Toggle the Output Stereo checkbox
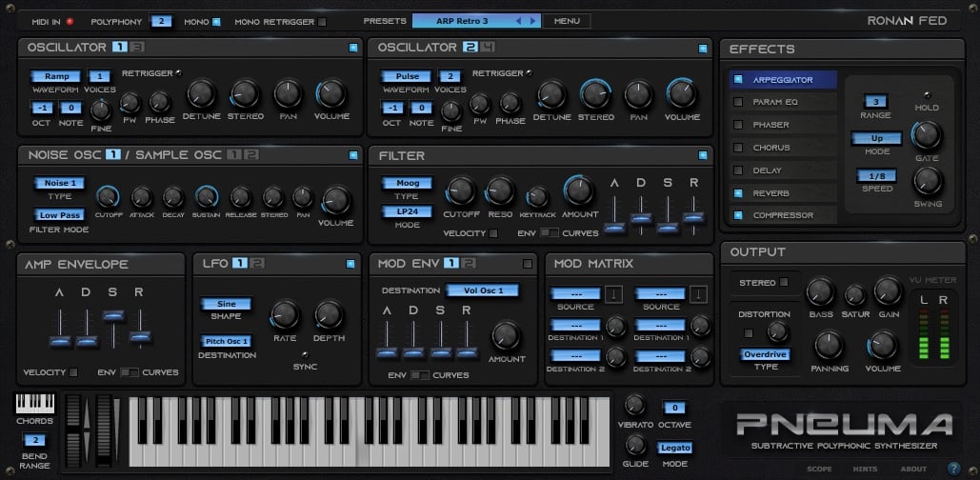This screenshot has width=980, height=480. [784, 282]
